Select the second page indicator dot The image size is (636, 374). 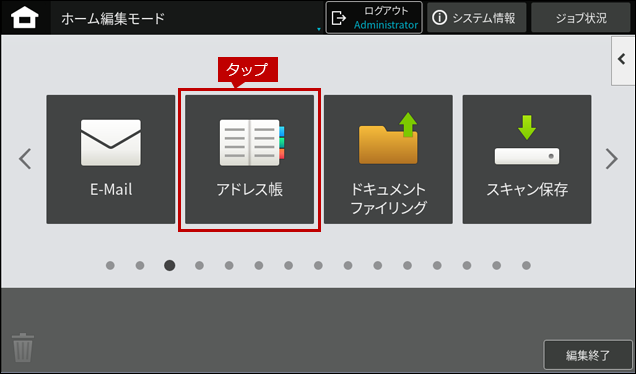click(140, 265)
